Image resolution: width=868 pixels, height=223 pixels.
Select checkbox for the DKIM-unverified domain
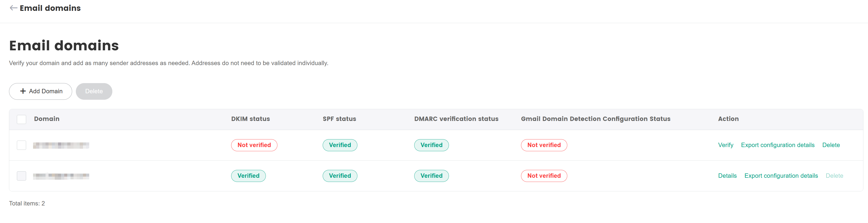coord(21,145)
